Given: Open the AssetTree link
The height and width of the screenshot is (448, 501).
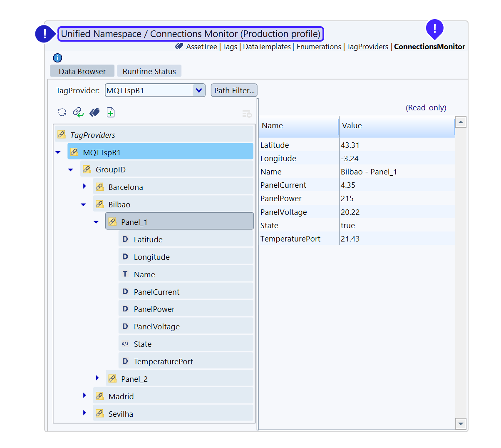Looking at the screenshot, I should click(201, 47).
